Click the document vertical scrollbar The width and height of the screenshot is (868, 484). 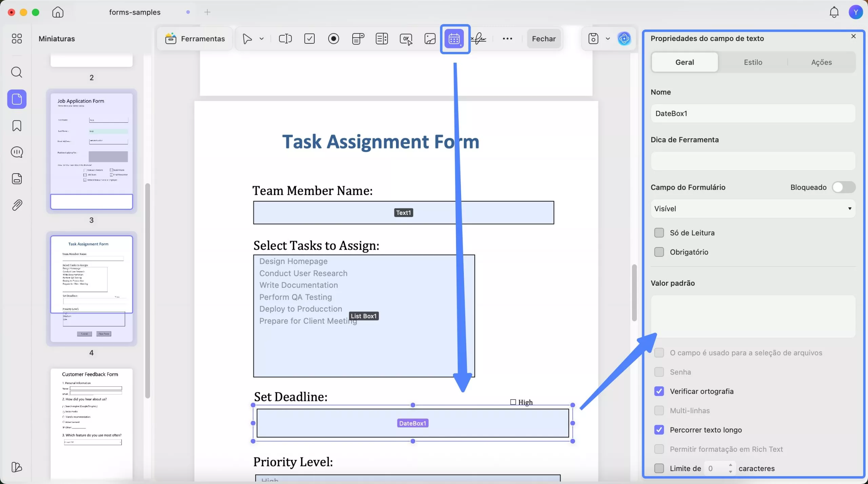[x=634, y=293]
